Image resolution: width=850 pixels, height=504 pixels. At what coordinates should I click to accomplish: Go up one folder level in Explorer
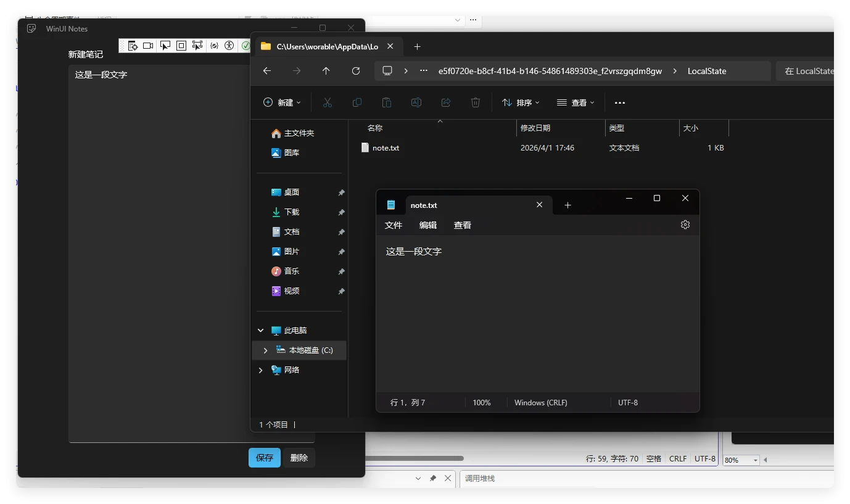point(326,71)
